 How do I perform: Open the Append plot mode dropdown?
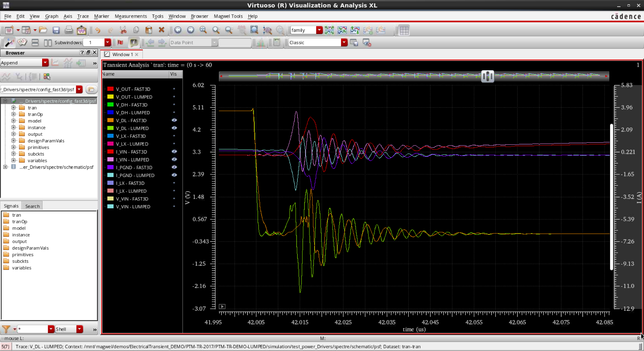click(45, 63)
